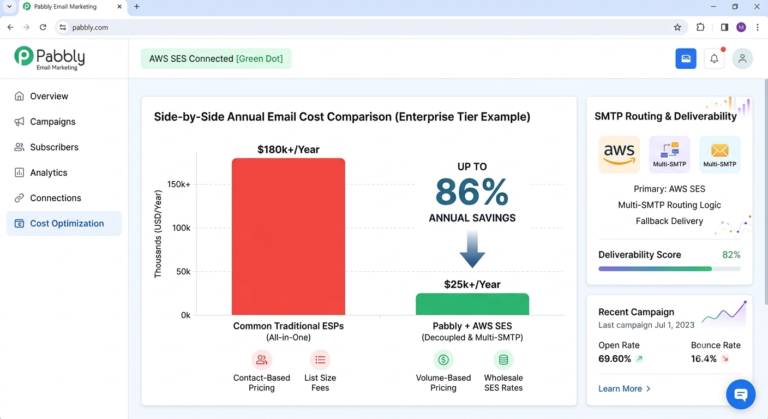Click the Recent Campaign sparkline chart
Image resolution: width=768 pixels, height=419 pixels.
[724, 314]
